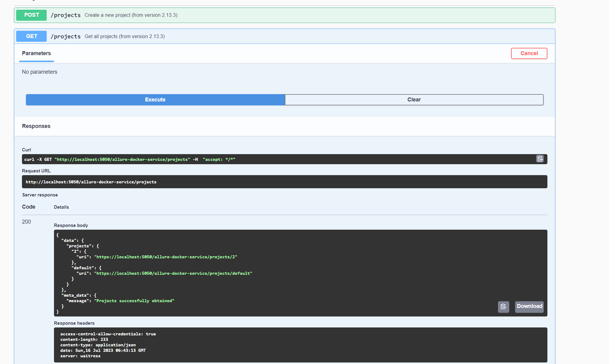Copy the response body to clipboard
This screenshot has width=609, height=364.
[x=503, y=307]
